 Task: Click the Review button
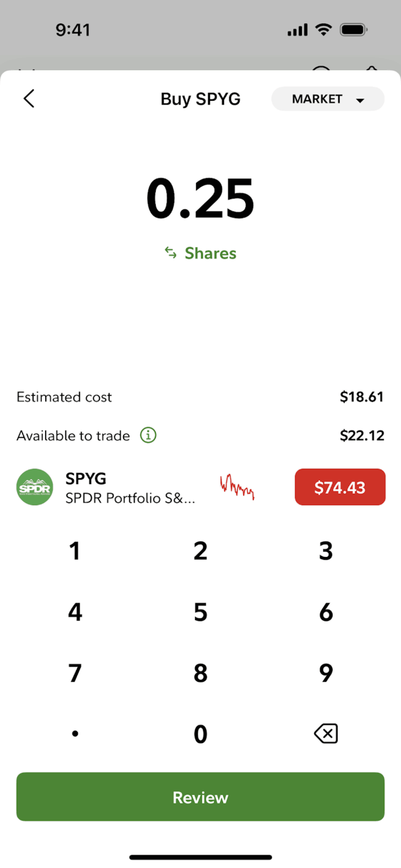coord(200,797)
